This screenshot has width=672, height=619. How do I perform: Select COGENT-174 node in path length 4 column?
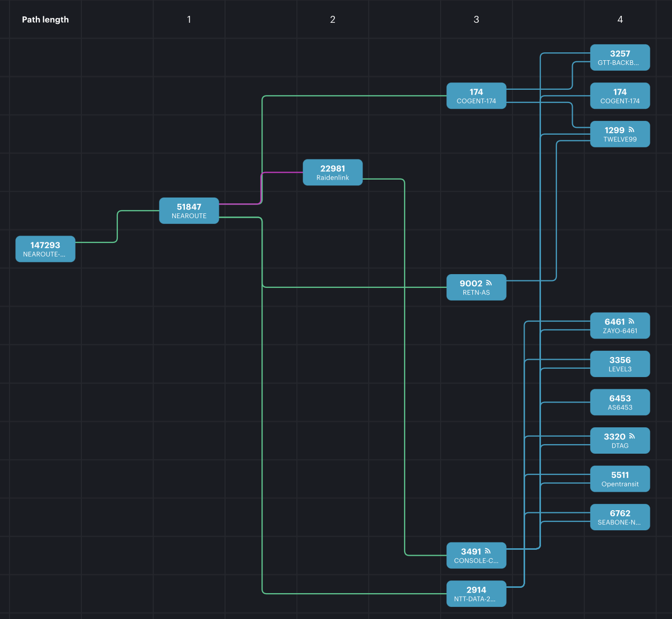620,96
